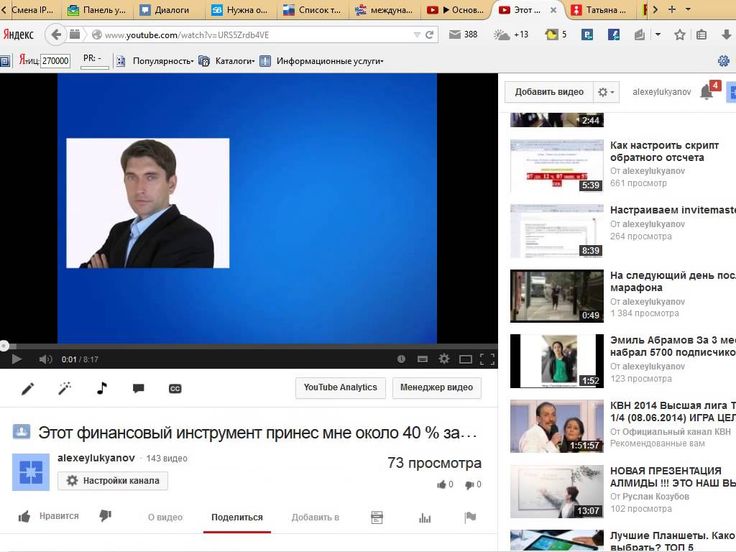Viewport: 736px width, 552px height.
Task: Click the Менеджер видео button
Action: pyautogui.click(x=436, y=388)
